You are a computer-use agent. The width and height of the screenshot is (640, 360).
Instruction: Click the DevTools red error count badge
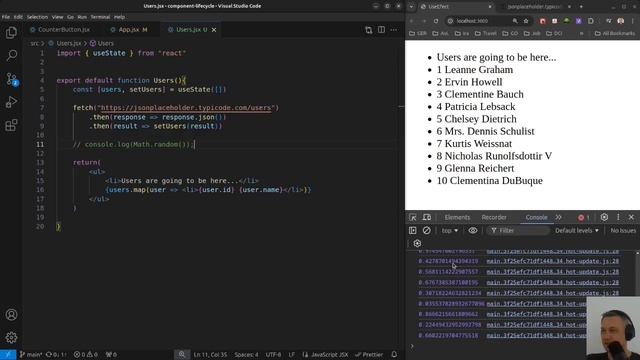pyautogui.click(x=583, y=218)
